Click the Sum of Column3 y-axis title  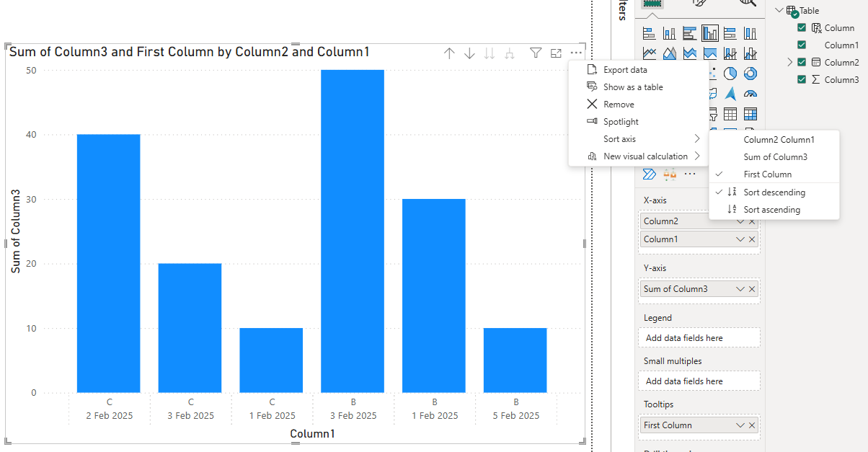(16, 231)
